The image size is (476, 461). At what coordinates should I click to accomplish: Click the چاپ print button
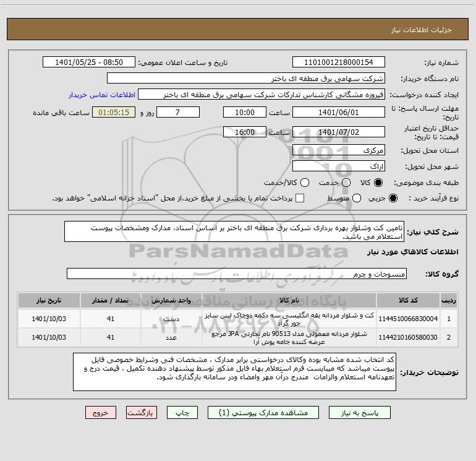click(x=182, y=413)
